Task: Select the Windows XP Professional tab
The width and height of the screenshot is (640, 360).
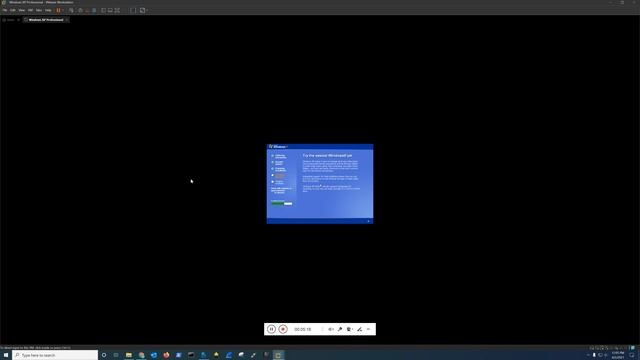Action: tap(46, 20)
